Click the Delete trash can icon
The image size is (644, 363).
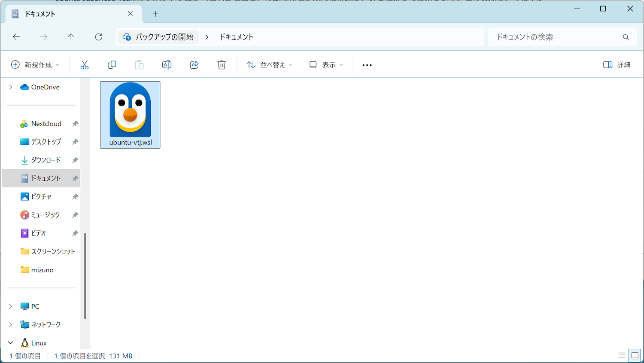pos(222,65)
